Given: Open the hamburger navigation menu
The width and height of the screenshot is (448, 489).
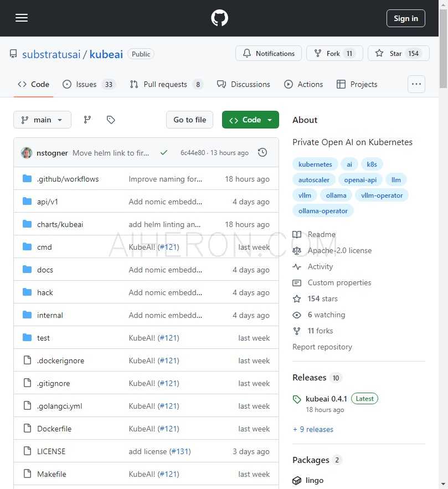Looking at the screenshot, I should coord(22,18).
